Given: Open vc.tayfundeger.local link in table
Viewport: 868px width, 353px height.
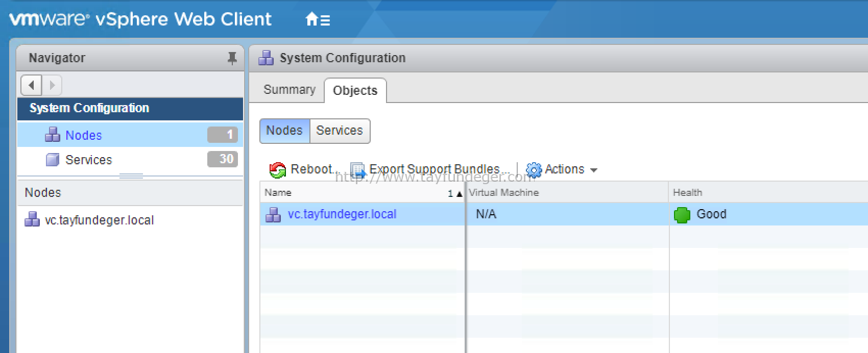Looking at the screenshot, I should click(x=342, y=214).
